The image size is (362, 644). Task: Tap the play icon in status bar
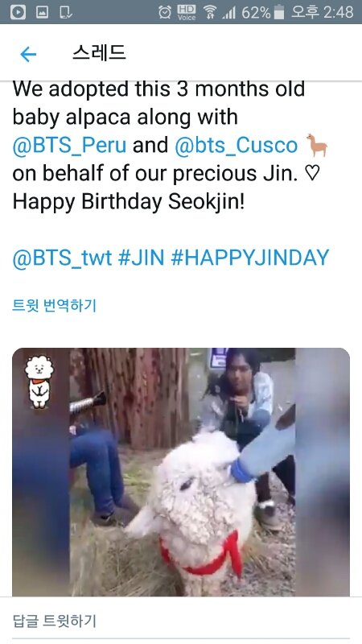pos(18,12)
